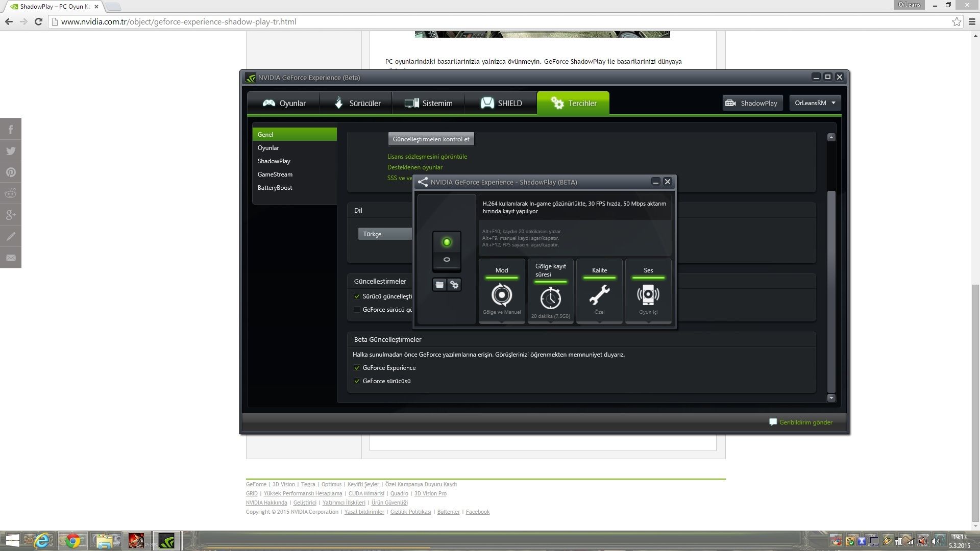The height and width of the screenshot is (551, 980).
Task: Click Güncelleştirmeleri kontrol et button
Action: pos(431,139)
